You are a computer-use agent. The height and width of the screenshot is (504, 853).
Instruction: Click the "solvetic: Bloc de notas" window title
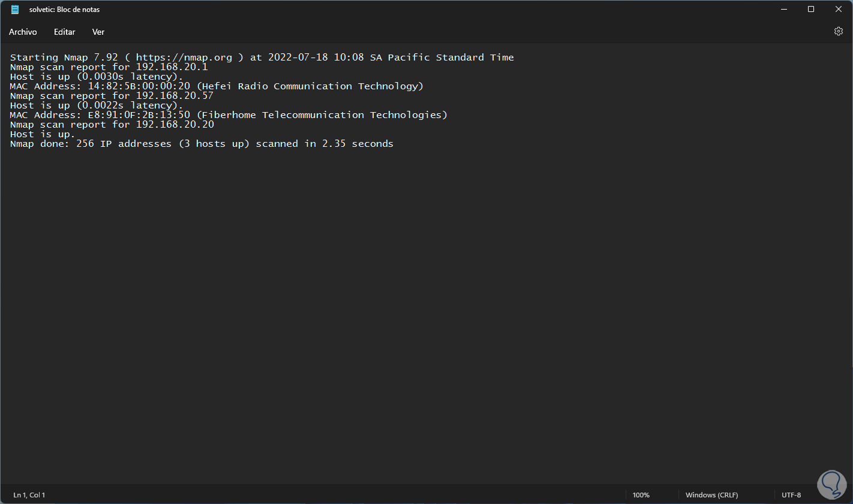coord(65,10)
